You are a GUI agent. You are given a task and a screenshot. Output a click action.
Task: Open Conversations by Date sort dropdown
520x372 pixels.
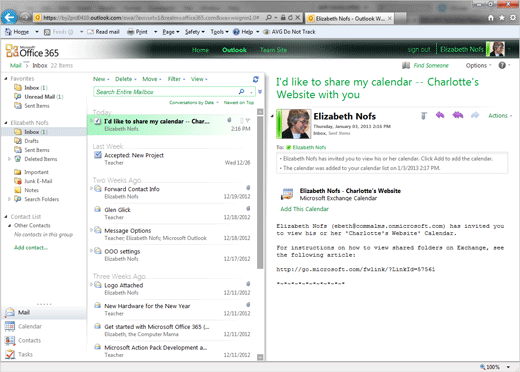194,102
